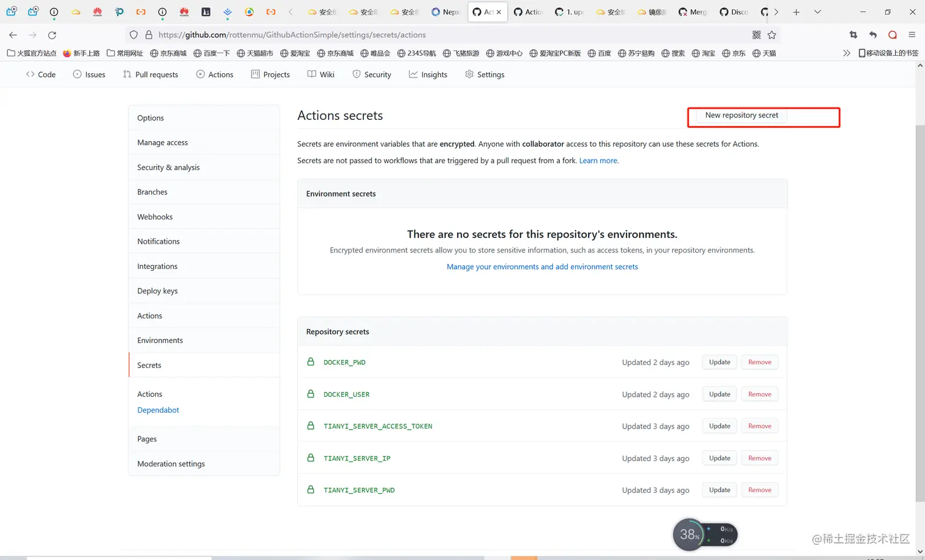Open the 2345导航 bookmark
This screenshot has height=560, width=925.
[x=417, y=53]
